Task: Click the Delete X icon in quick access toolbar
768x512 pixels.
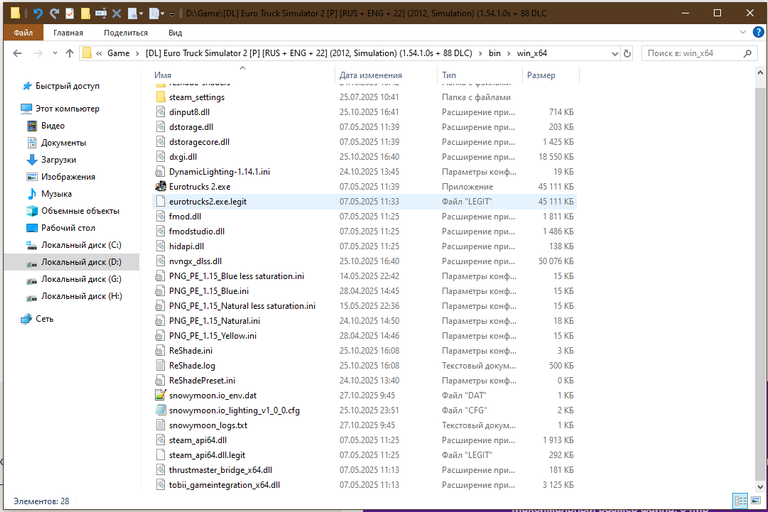Action: click(x=117, y=13)
